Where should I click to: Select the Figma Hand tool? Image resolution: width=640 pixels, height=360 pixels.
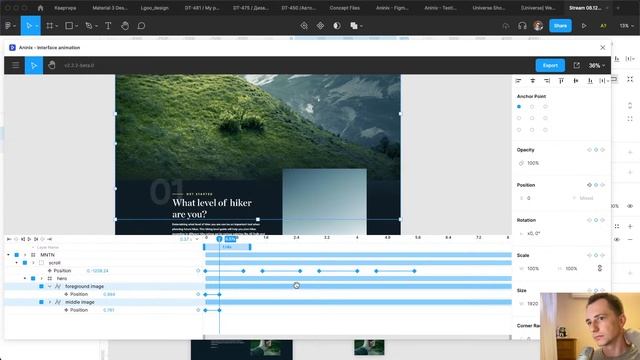(x=125, y=26)
